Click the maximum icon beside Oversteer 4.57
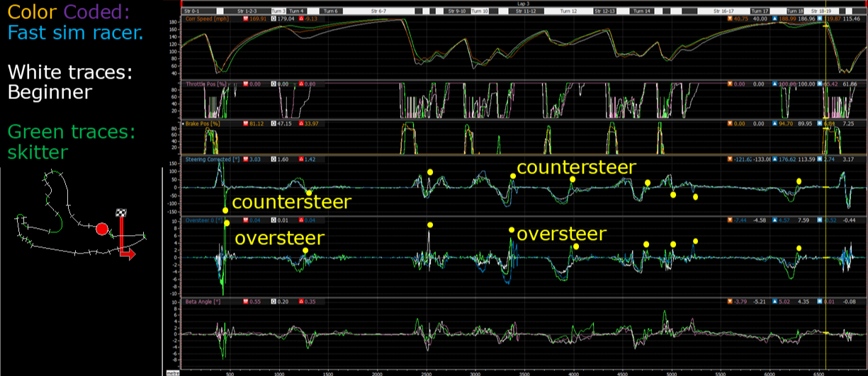 (x=775, y=220)
